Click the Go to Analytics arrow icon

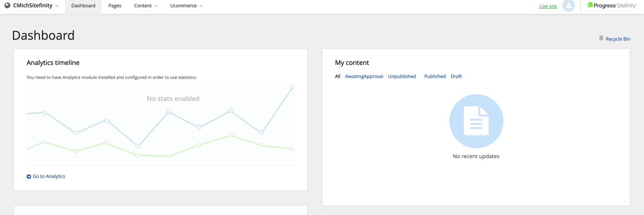point(29,177)
